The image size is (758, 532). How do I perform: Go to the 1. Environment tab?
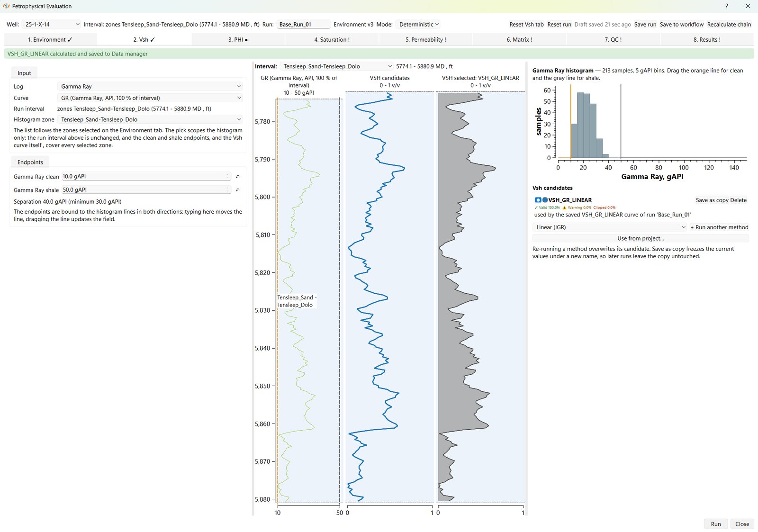pos(50,40)
